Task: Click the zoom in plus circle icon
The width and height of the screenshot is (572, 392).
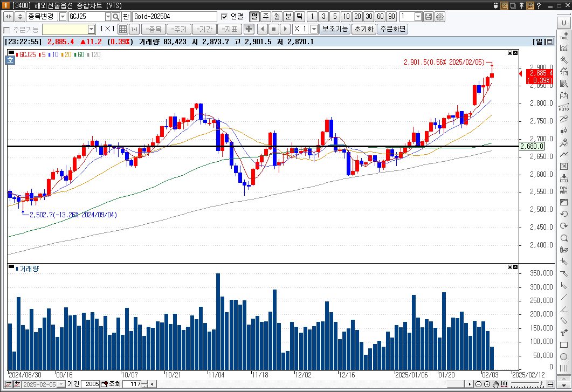Action: 487,384
